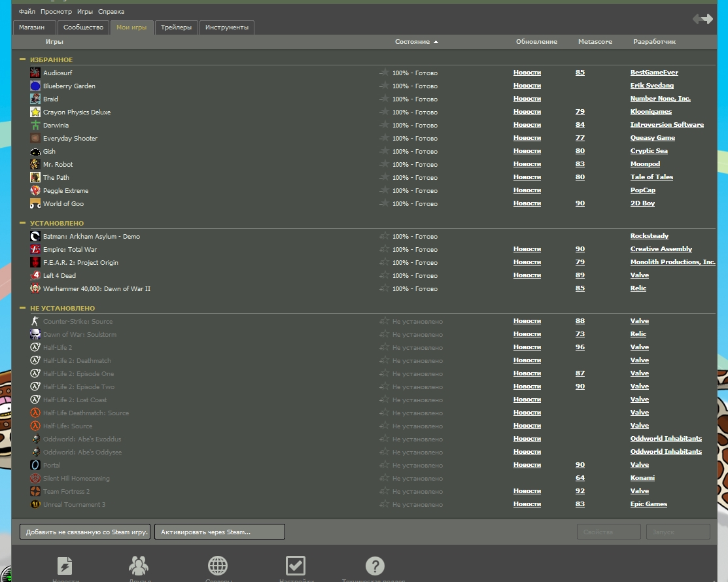Toggle favorite star for World of Goo
Screen dimensions: 728x582
(x=384, y=203)
